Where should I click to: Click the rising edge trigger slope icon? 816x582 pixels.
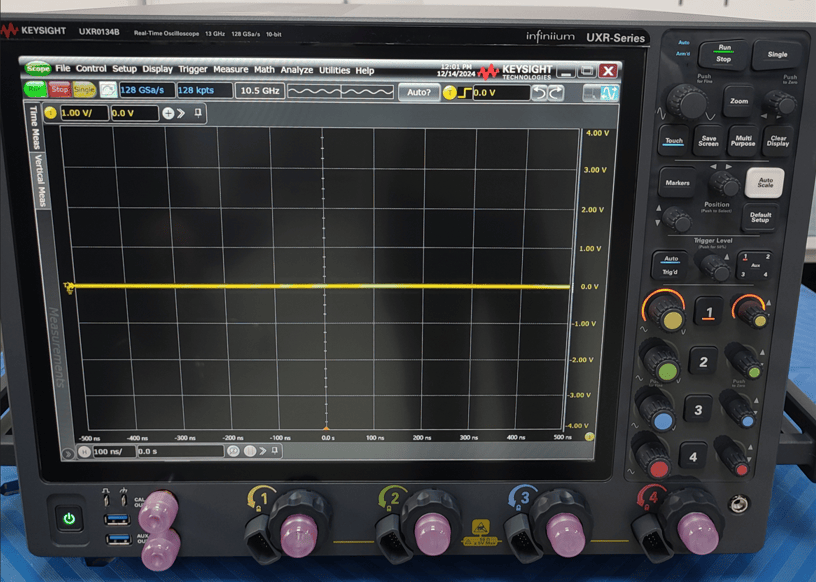(x=465, y=93)
